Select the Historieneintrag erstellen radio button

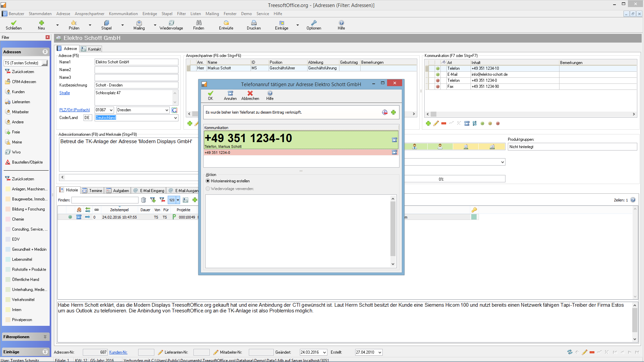[208, 181]
